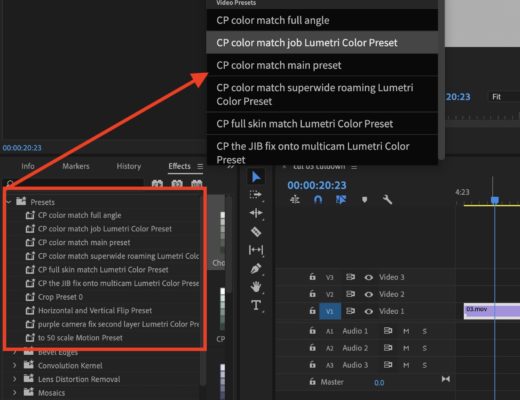Toggle sequence nest insert button in timeline

click(295, 200)
